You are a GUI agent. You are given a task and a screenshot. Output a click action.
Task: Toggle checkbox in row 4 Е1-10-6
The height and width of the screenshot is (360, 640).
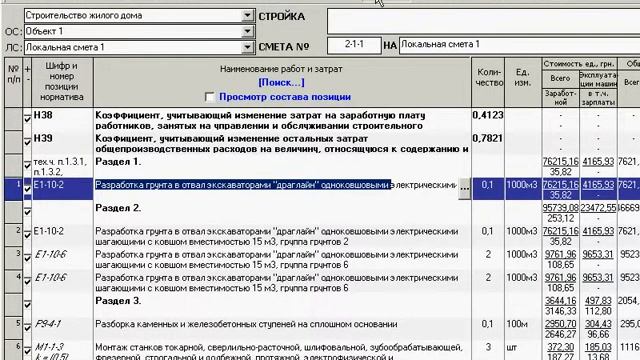coord(27,282)
